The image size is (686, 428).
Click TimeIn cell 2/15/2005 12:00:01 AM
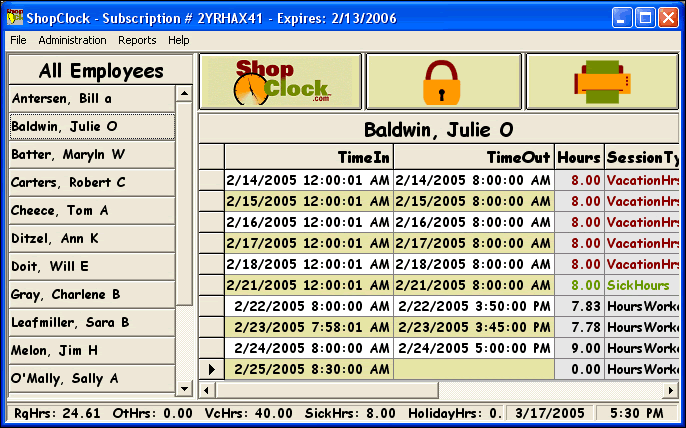coord(309,201)
